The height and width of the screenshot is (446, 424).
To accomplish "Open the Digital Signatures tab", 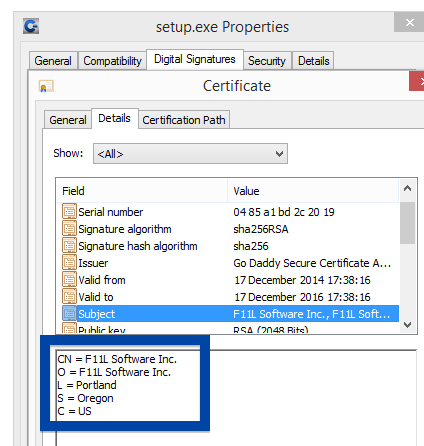I will point(195,59).
